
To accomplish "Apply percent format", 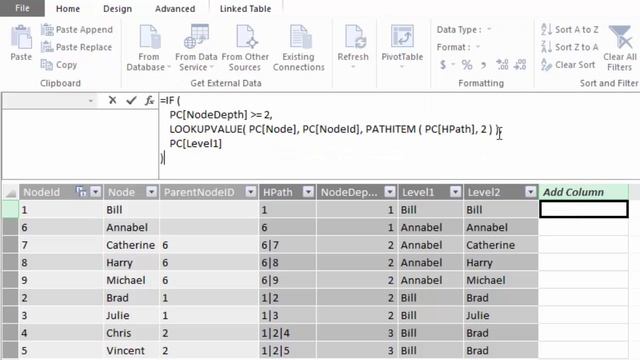I will click(x=467, y=65).
